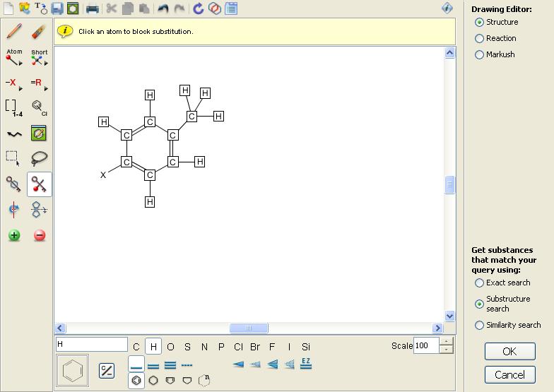
Task: Toggle the triple bond type
Action: point(170,366)
